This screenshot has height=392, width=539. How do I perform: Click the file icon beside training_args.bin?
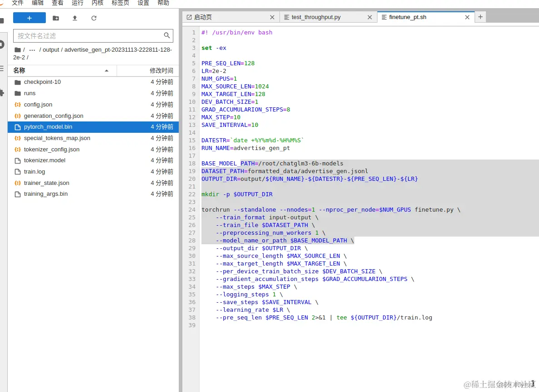pyautogui.click(x=18, y=194)
